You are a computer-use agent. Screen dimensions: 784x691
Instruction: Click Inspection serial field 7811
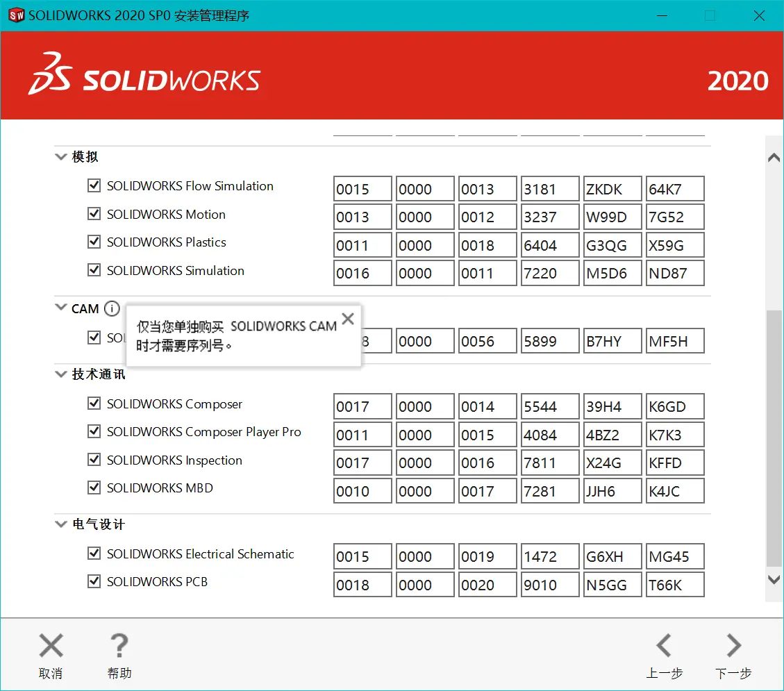pos(550,463)
